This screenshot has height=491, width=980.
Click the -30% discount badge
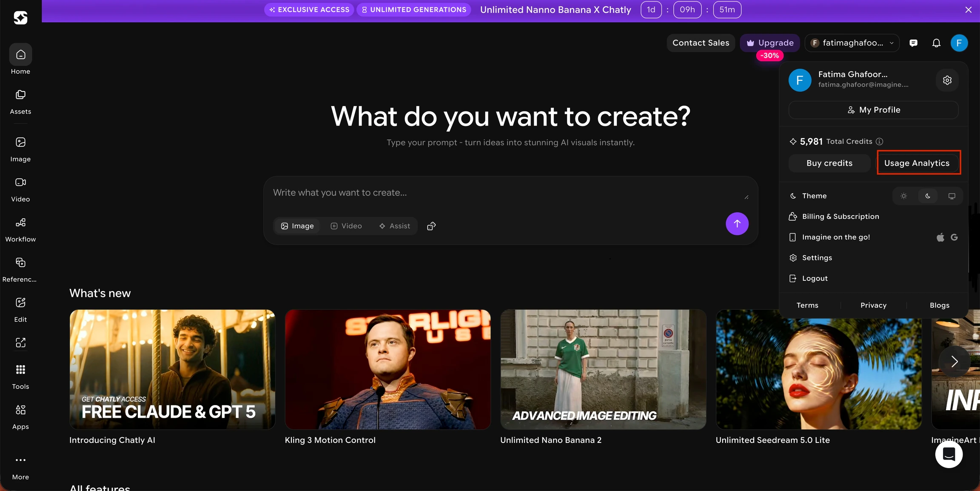coord(769,56)
